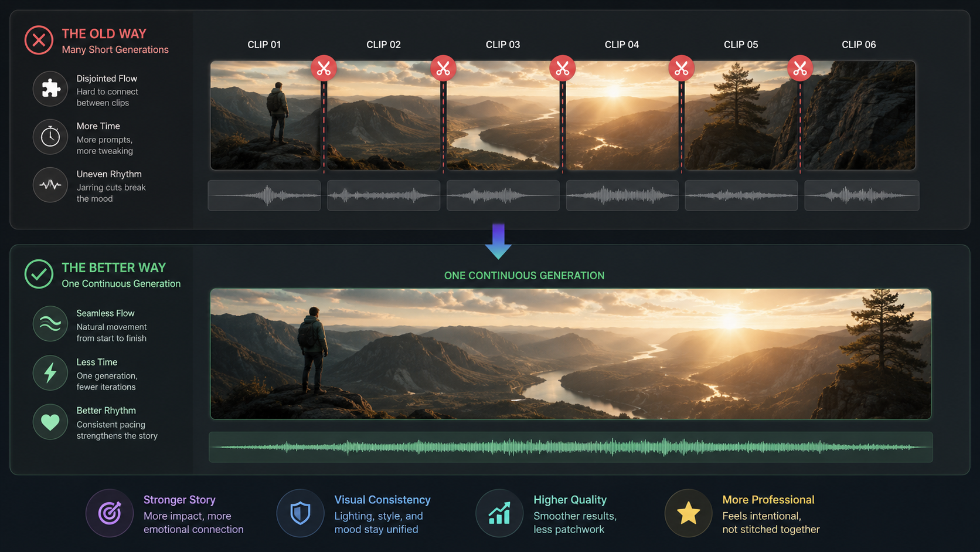The image size is (980, 552).
Task: Click the Stronger Story heading
Action: tap(179, 500)
